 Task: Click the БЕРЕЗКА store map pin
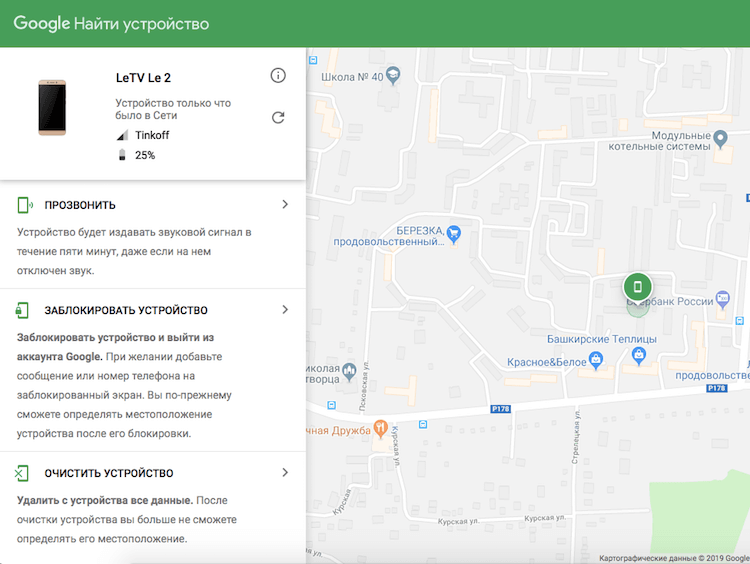click(454, 234)
